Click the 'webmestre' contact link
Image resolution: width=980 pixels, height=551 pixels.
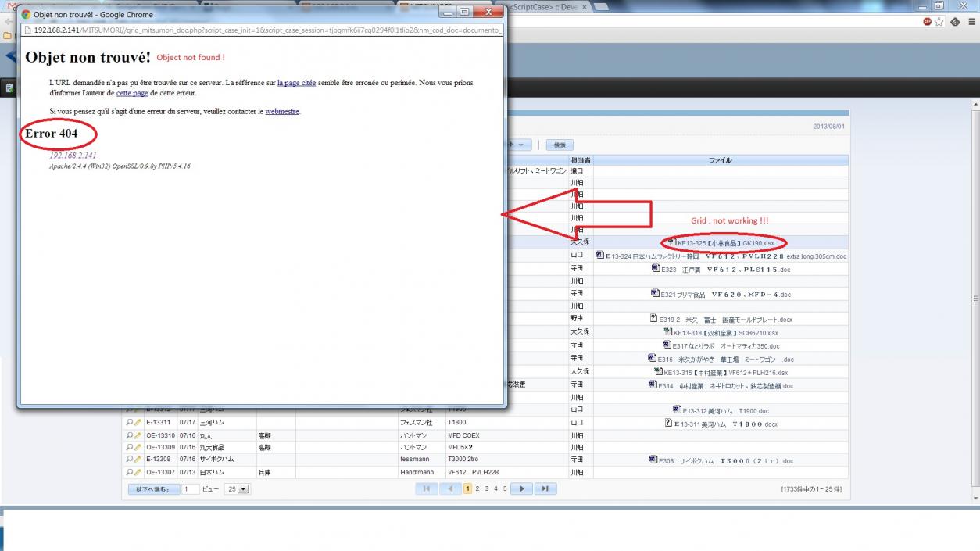[x=282, y=112]
